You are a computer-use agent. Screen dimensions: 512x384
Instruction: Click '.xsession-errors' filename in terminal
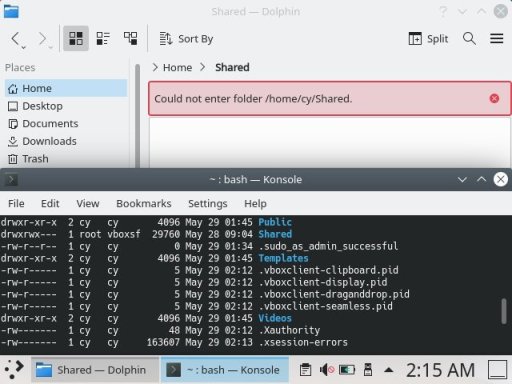(x=303, y=342)
